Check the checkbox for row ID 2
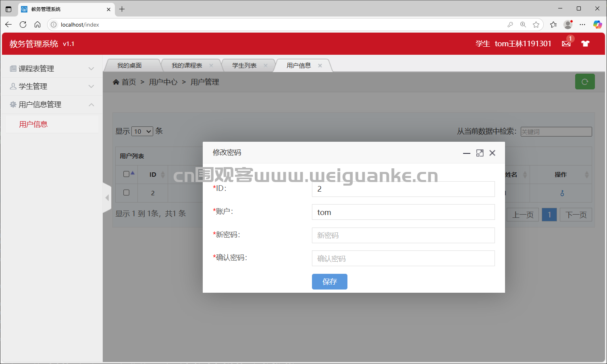 coord(126,192)
